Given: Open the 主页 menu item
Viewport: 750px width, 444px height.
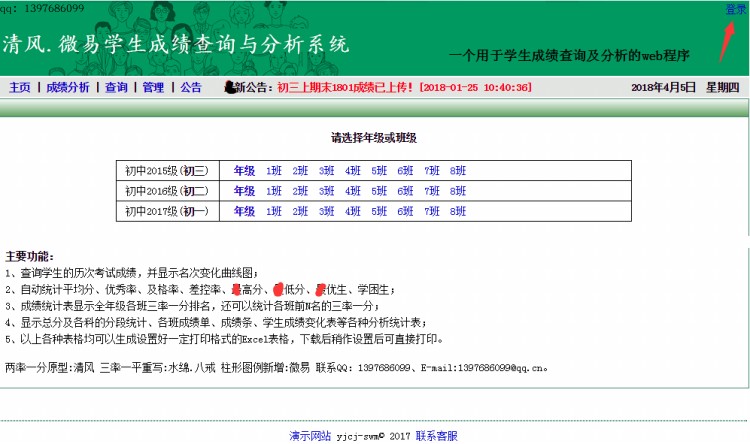Looking at the screenshot, I should pos(20,87).
